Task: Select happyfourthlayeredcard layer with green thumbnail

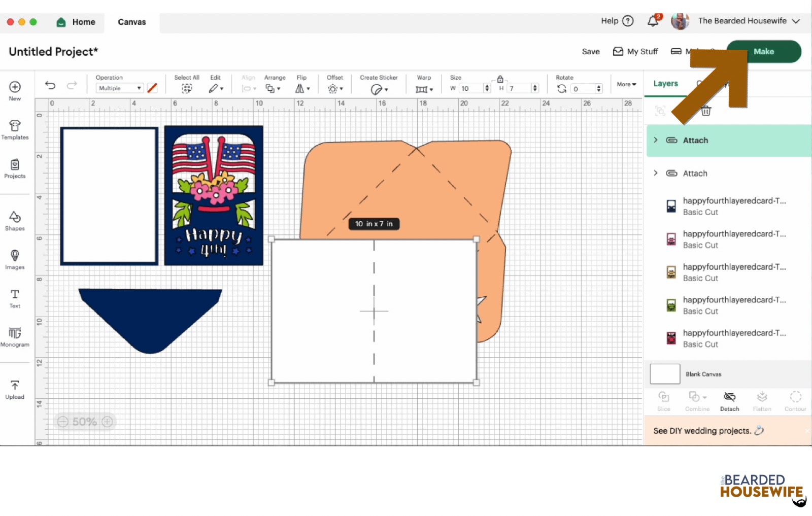Action: [x=671, y=305]
